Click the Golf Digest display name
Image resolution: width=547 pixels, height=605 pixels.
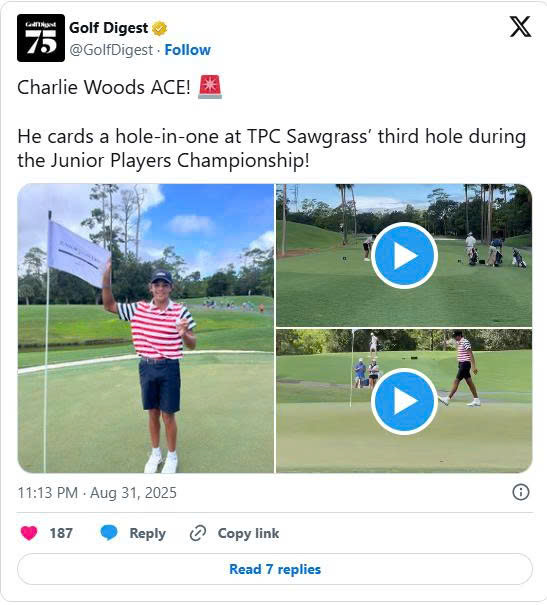pyautogui.click(x=108, y=28)
